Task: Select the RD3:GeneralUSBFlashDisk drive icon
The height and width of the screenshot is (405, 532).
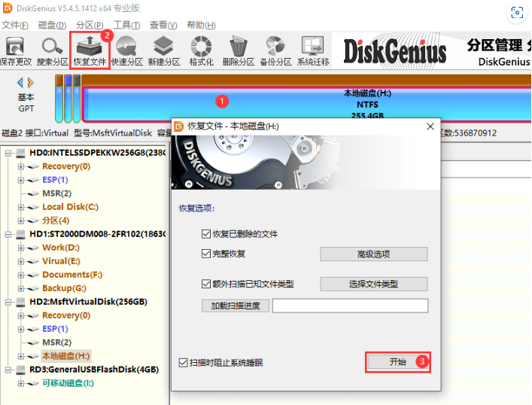Action: (x=21, y=370)
